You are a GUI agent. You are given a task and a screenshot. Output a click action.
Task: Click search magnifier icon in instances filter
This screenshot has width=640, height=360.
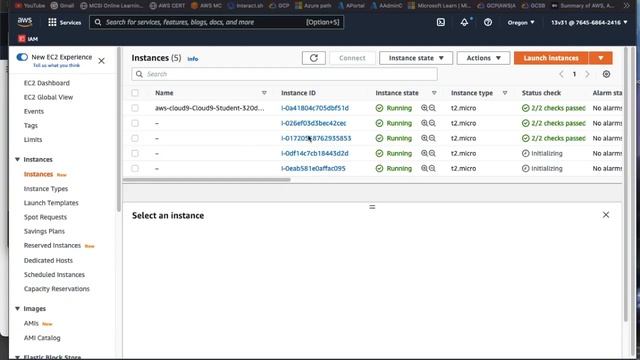click(139, 74)
